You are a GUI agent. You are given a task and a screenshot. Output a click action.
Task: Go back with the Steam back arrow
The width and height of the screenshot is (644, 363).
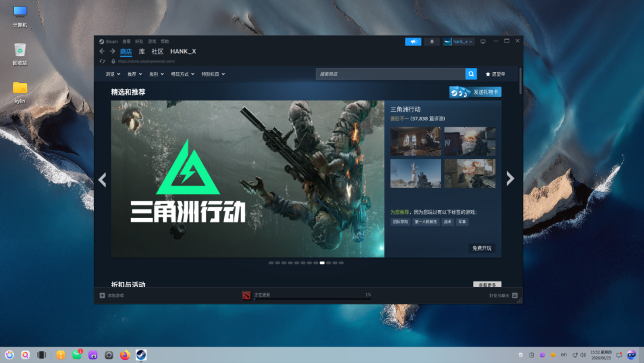[x=102, y=51]
